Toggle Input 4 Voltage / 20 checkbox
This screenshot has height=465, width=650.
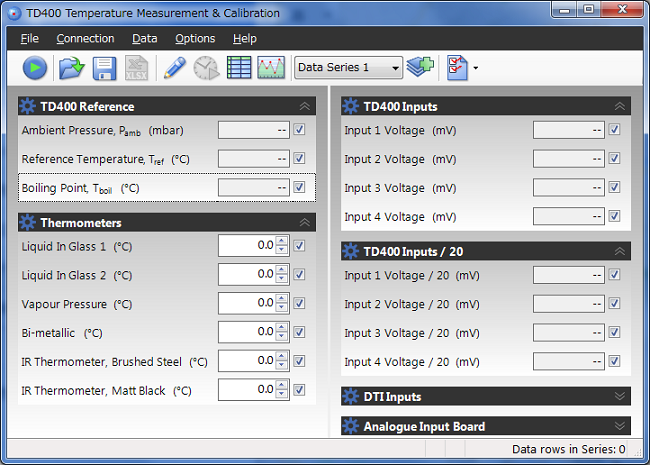614,361
